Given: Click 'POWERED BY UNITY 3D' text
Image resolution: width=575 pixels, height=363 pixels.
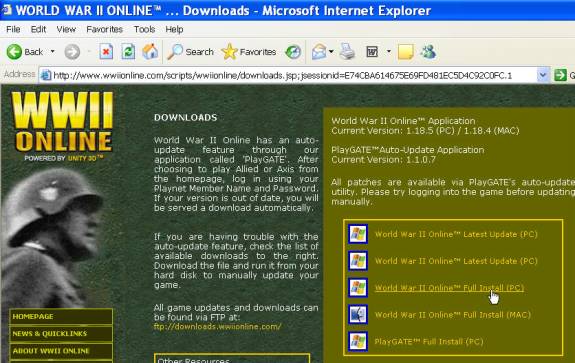Looking at the screenshot, I should coord(64,158).
